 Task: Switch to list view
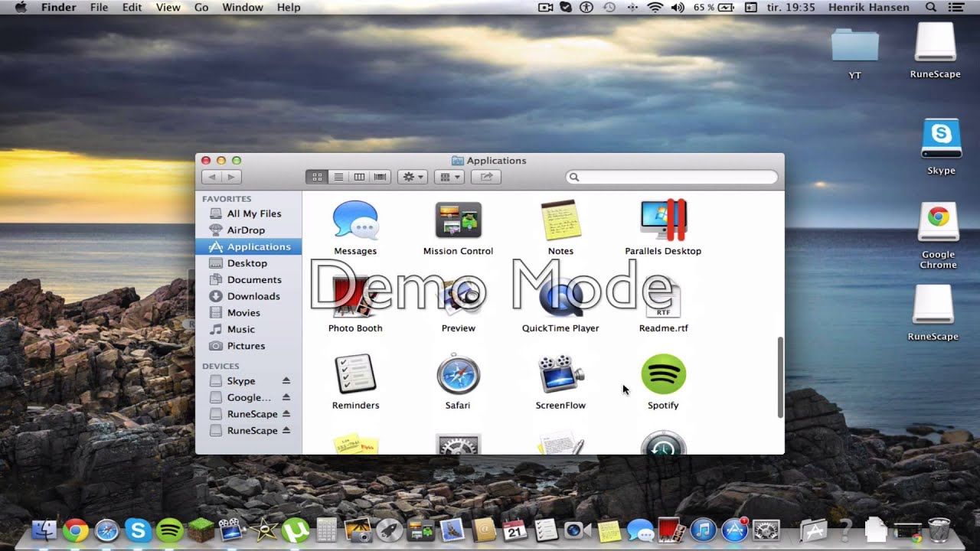(x=338, y=177)
